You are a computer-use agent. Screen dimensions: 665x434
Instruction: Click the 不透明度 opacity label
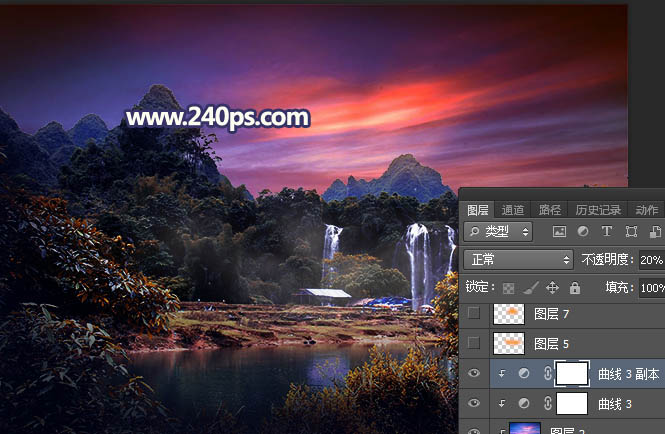607,259
